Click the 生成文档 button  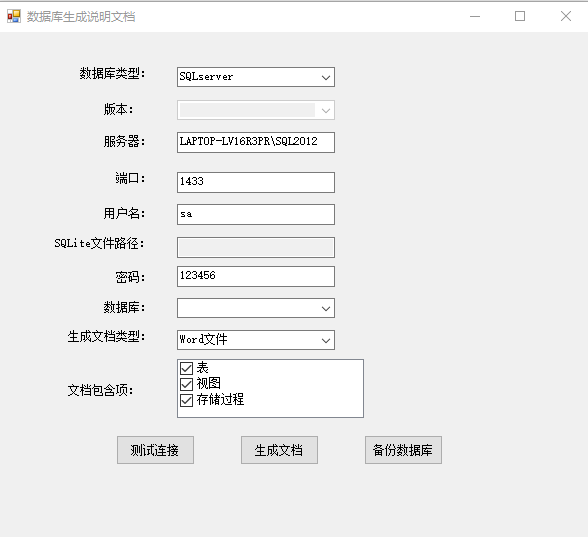pos(279,450)
